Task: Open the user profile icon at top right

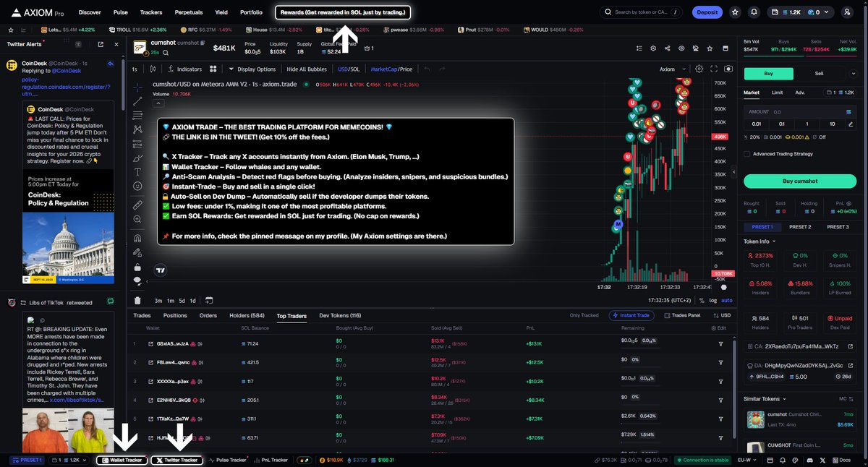Action: (848, 12)
